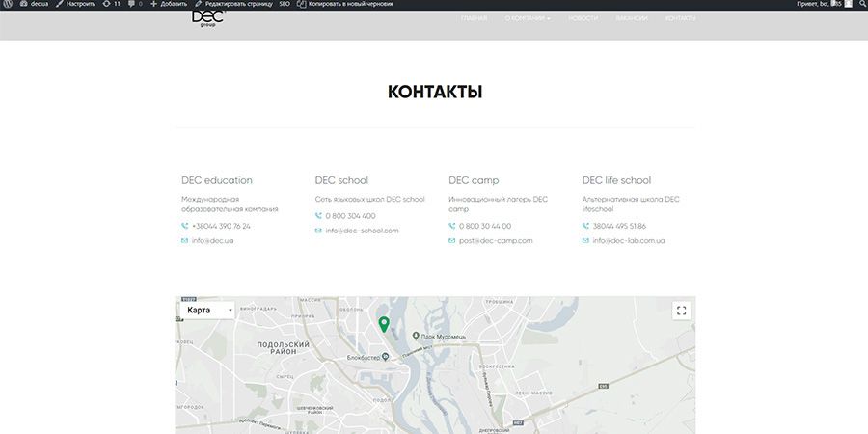Click the Блокбастер marker on map
The width and height of the screenshot is (868, 434).
tap(384, 357)
